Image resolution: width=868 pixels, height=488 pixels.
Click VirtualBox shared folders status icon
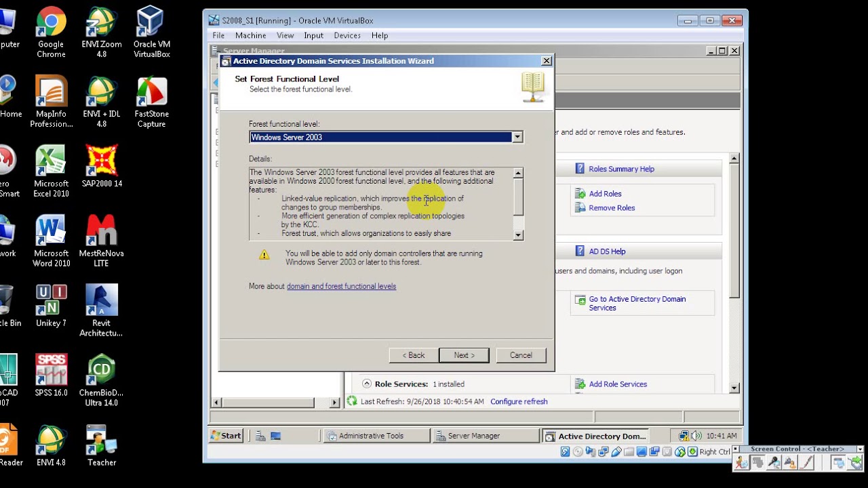tap(629, 452)
